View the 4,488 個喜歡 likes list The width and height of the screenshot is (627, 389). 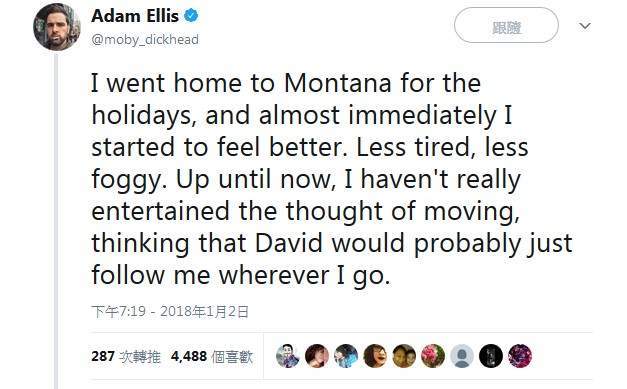[x=212, y=356]
